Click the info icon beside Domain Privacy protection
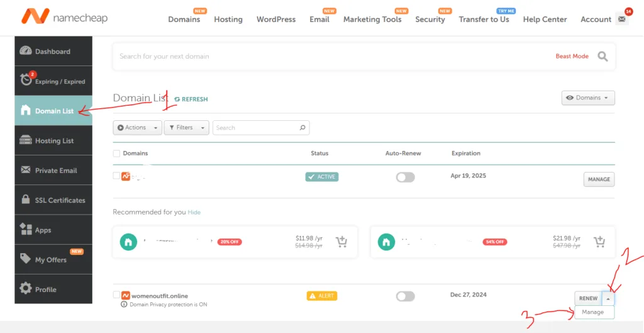644x333 pixels. click(124, 305)
